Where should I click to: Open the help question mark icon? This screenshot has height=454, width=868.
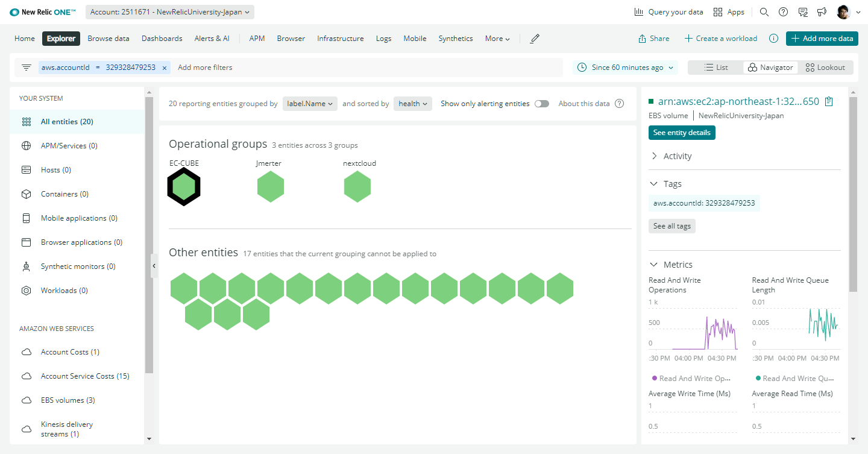click(x=783, y=12)
